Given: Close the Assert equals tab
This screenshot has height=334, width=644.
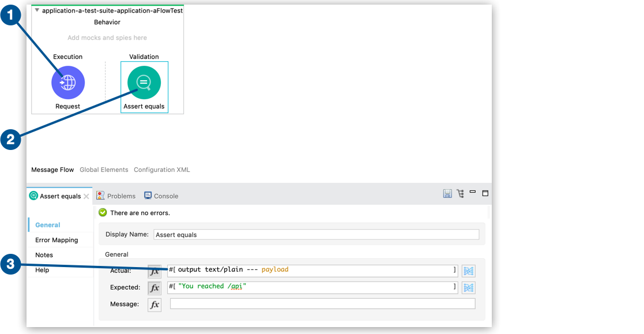Looking at the screenshot, I should (86, 196).
